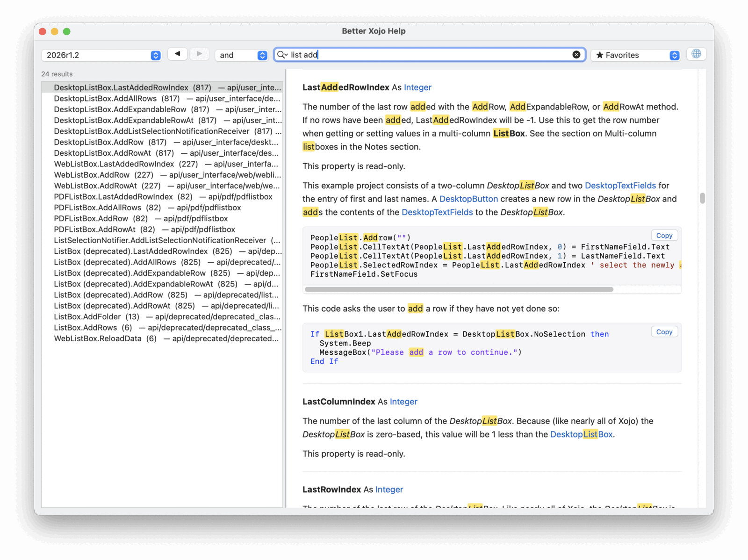
Task: Open the 'and' search mode dropdown
Action: pyautogui.click(x=241, y=55)
